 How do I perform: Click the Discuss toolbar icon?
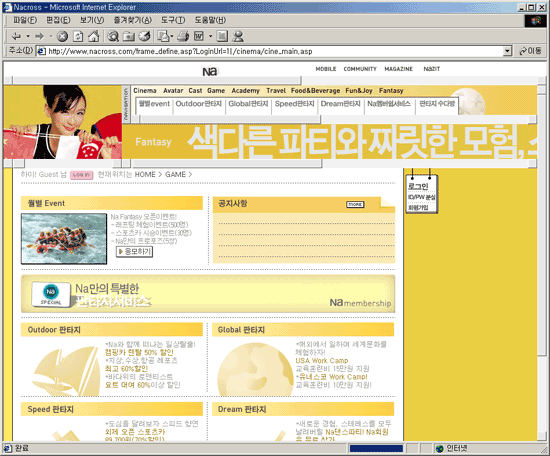tap(222, 36)
